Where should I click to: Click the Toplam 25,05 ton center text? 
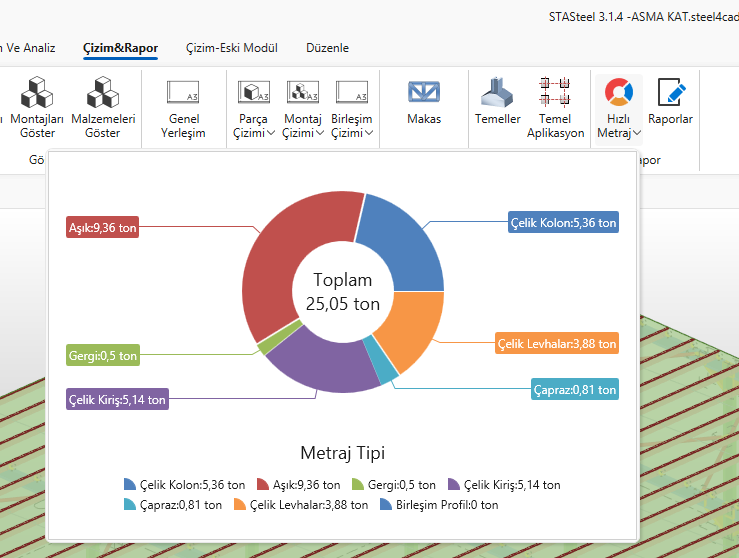pyautogui.click(x=343, y=292)
